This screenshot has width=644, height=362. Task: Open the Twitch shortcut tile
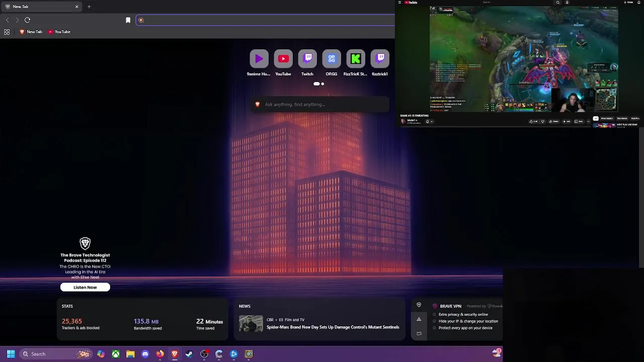click(x=307, y=59)
